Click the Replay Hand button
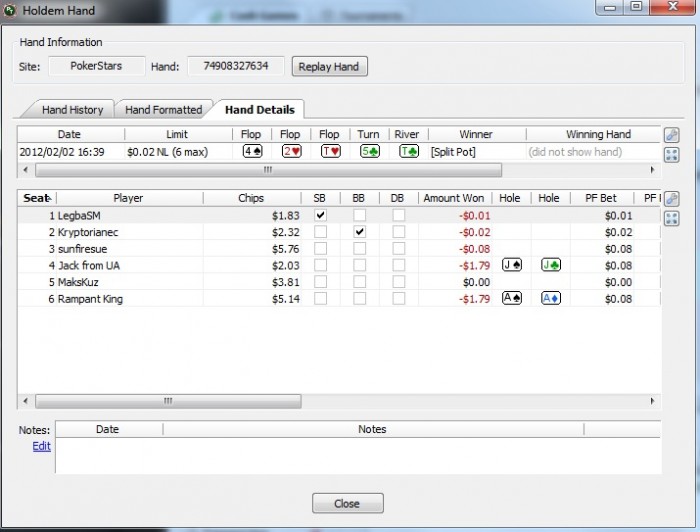This screenshot has width=700, height=532. (329, 66)
